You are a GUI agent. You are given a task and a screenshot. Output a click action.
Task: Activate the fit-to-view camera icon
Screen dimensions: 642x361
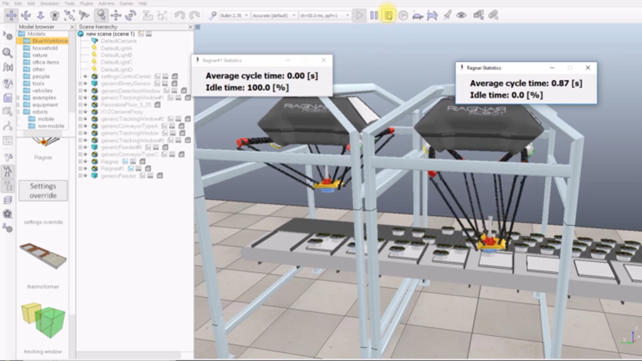click(x=69, y=16)
